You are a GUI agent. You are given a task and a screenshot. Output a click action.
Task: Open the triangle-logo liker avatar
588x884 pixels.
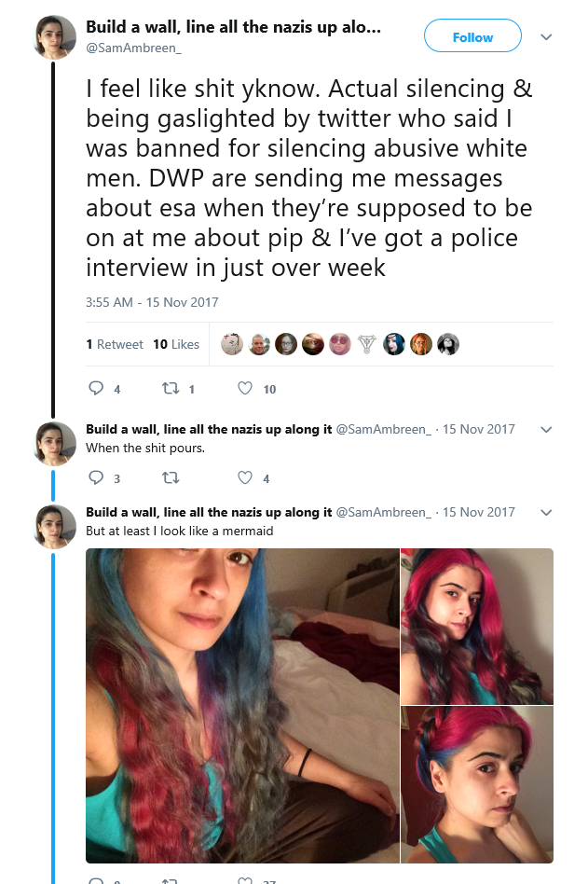pyautogui.click(x=366, y=344)
